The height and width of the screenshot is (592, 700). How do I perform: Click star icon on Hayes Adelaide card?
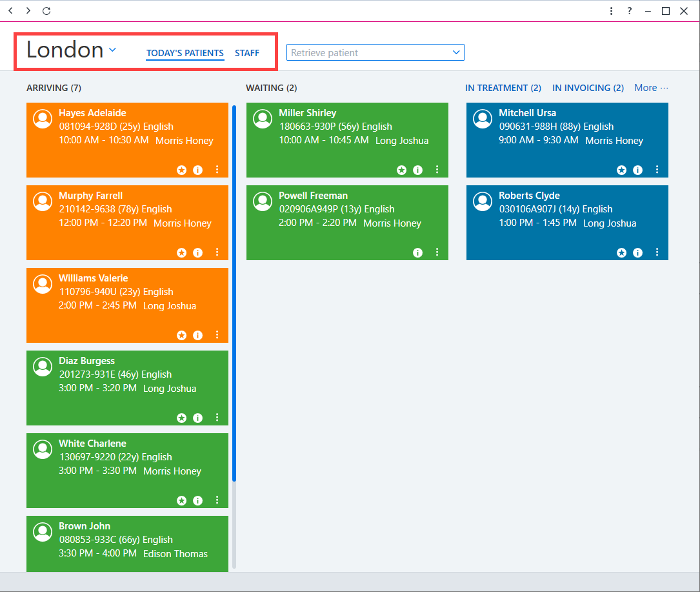pyautogui.click(x=182, y=170)
